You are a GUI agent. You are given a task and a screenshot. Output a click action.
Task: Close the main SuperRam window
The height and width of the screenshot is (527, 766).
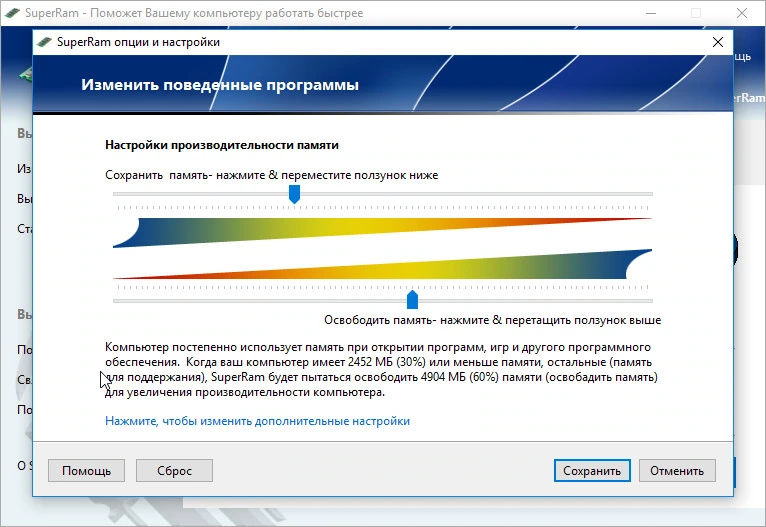pyautogui.click(x=742, y=13)
